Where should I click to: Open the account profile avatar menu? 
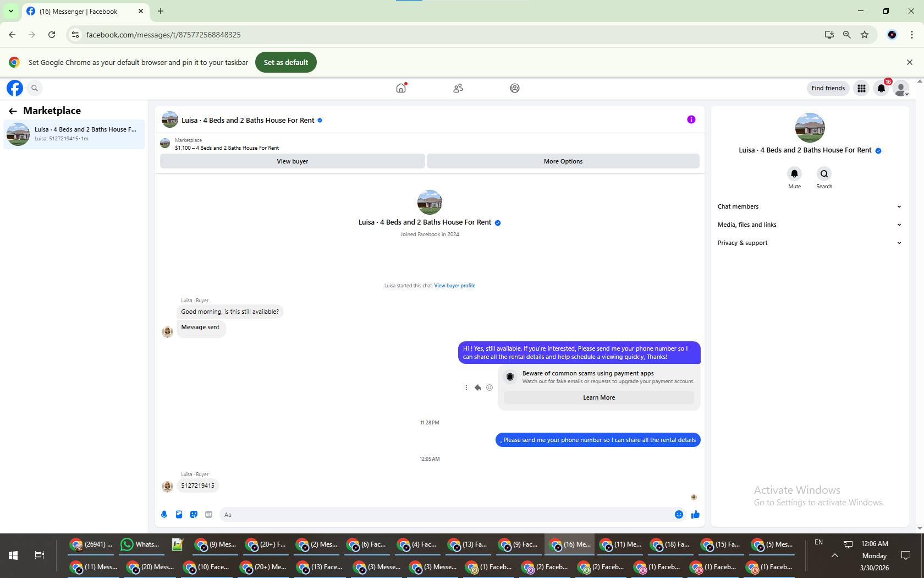click(x=901, y=88)
